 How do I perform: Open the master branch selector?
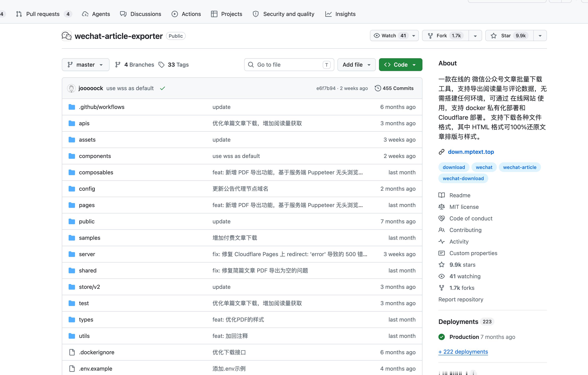(85, 65)
